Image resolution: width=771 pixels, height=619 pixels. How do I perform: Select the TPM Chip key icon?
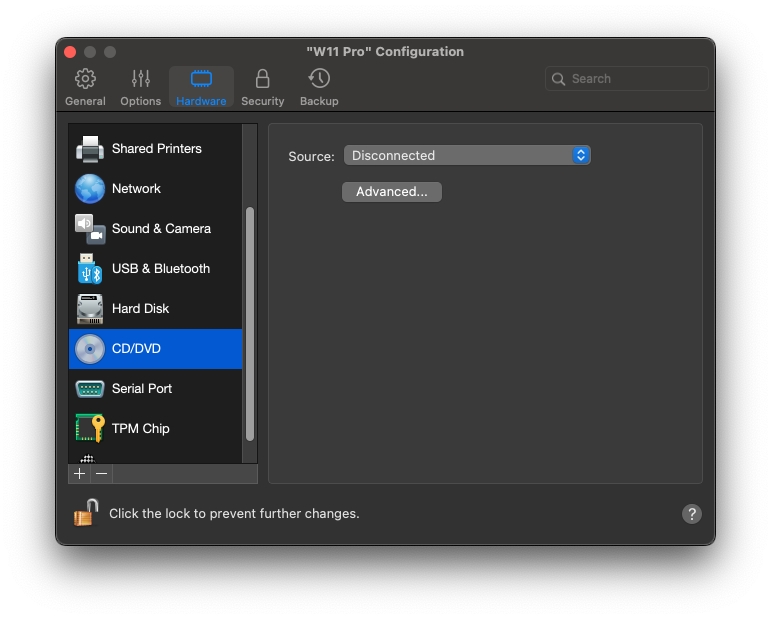click(x=90, y=429)
